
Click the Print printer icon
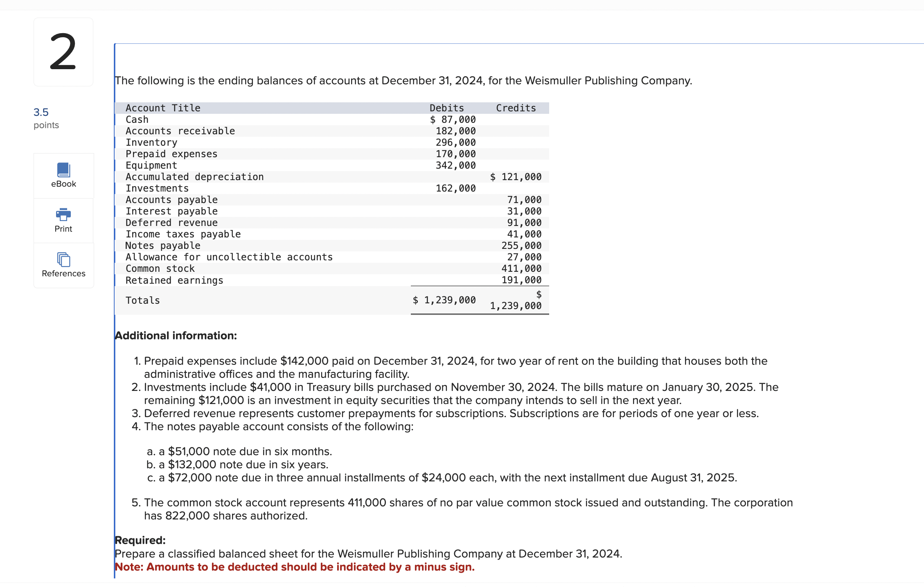pyautogui.click(x=63, y=214)
